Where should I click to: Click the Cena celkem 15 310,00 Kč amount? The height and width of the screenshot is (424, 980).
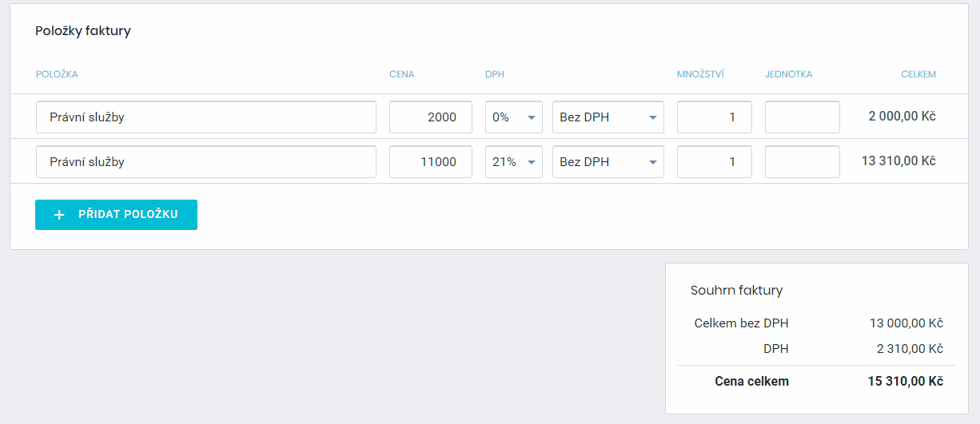pos(905,382)
